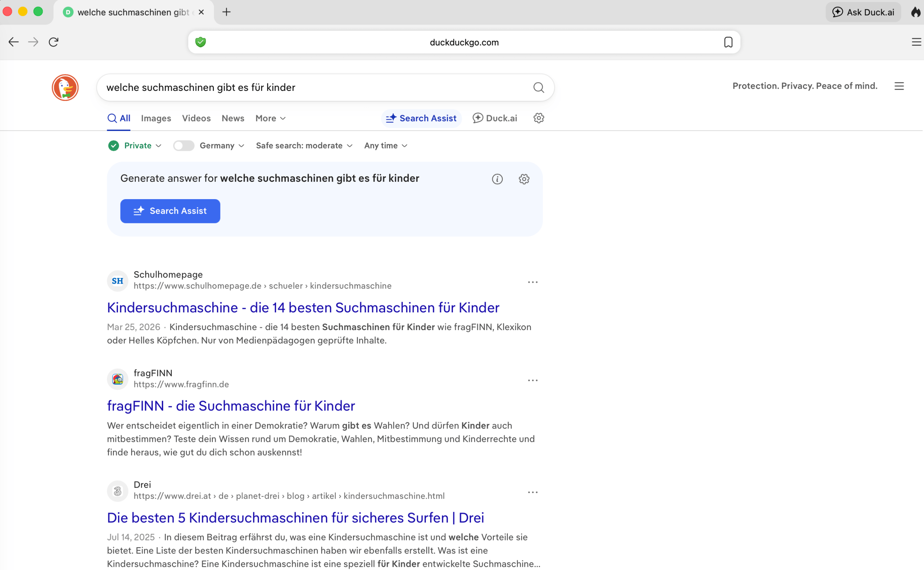This screenshot has width=924, height=570.
Task: Click the DuckDuckGo logo
Action: (x=65, y=87)
